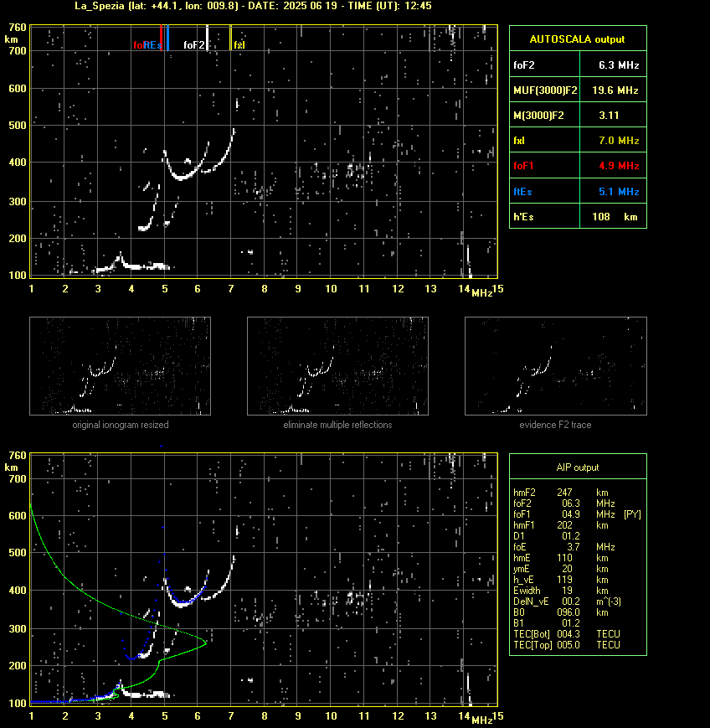710x728 pixels.
Task: Click the fxI value '7.0 MHz'
Action: [x=619, y=140]
